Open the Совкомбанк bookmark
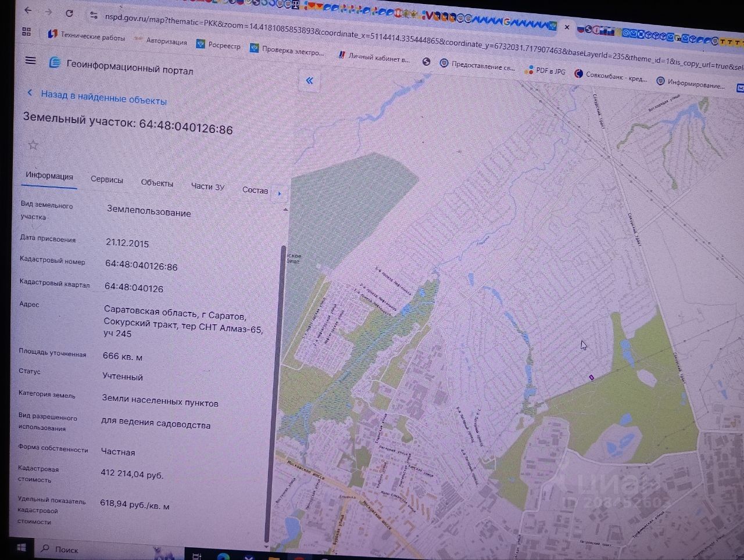 pyautogui.click(x=610, y=76)
